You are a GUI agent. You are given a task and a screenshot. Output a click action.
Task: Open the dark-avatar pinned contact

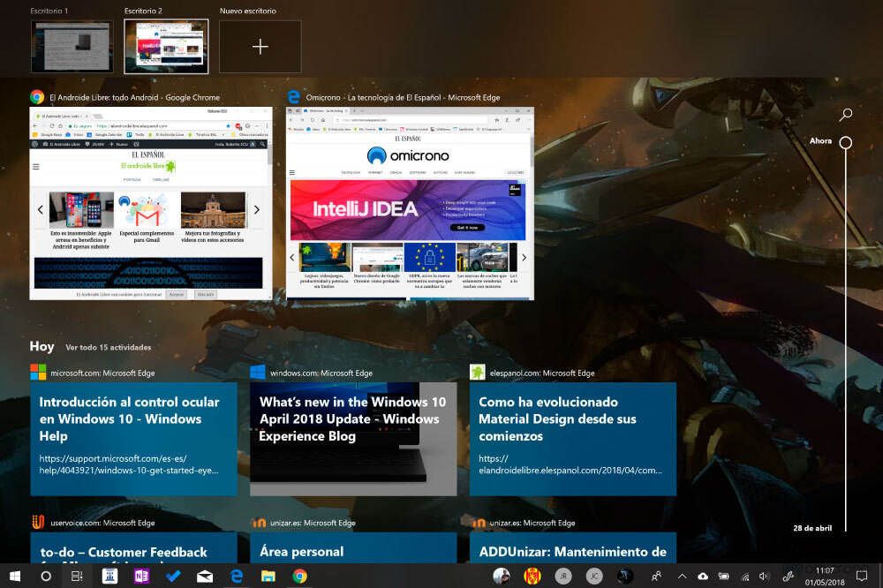point(625,576)
